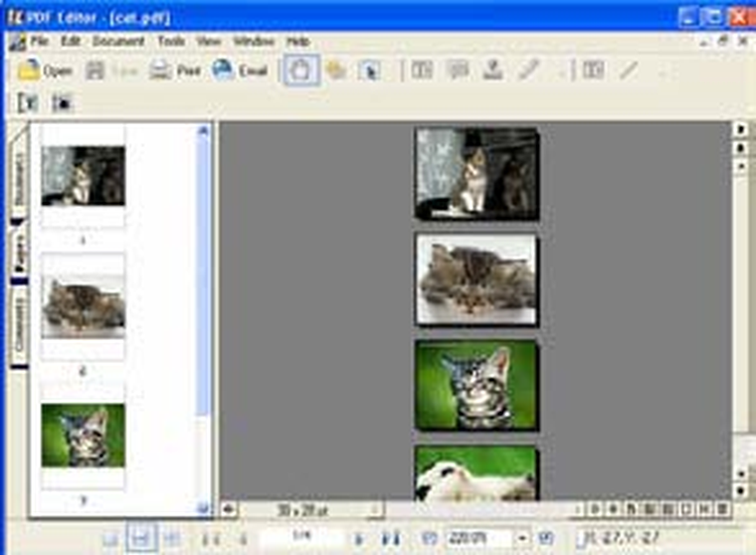Click the sleeping fluffy kitten page image
Viewport: 756px width, 555px height.
pos(476,280)
